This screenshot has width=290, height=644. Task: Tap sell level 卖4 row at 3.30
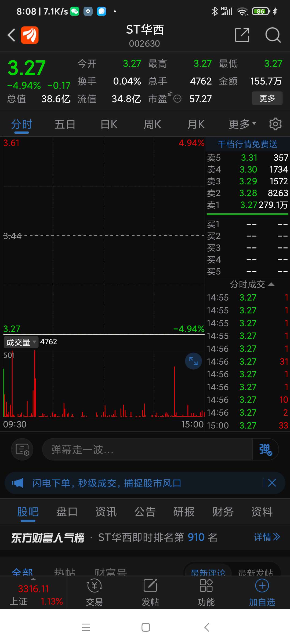tap(247, 170)
